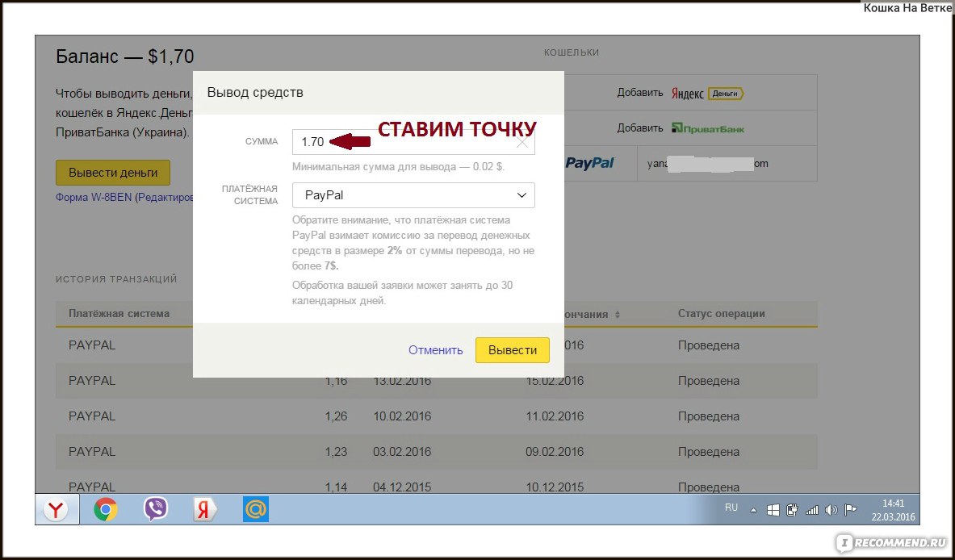Viewport: 955px width, 560px height.
Task: Click the ИСТОРИЯ ТРАНЗАКЦИЙ heading
Action: 116,279
